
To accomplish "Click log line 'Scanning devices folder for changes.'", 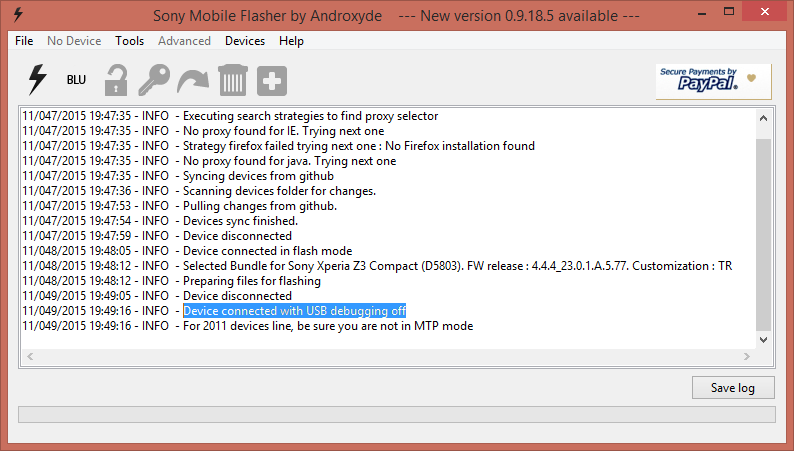I will pyautogui.click(x=199, y=191).
